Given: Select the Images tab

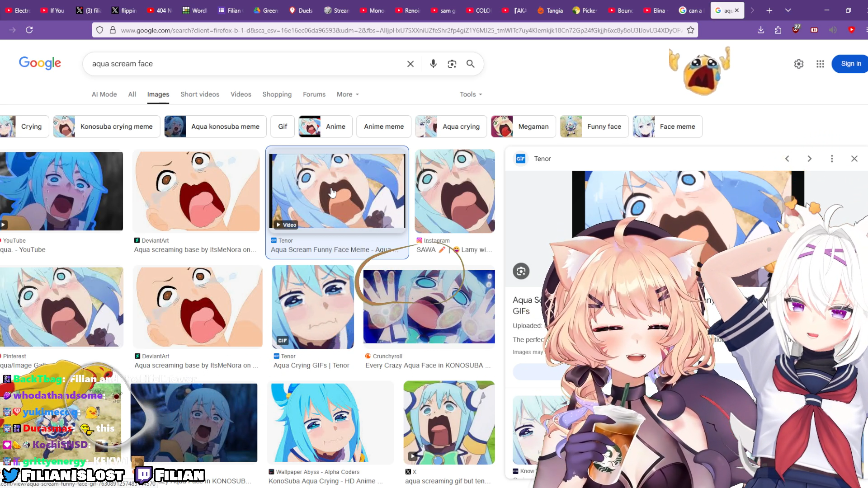Looking at the screenshot, I should [158, 94].
